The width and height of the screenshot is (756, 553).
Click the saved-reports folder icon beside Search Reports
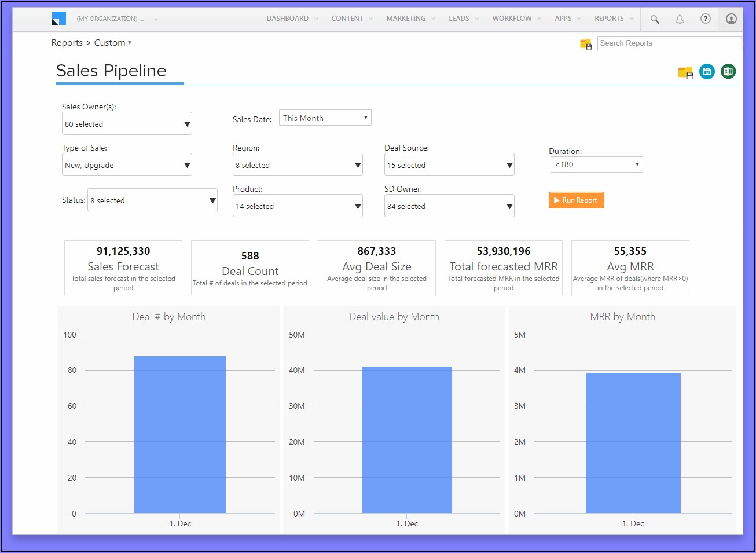[x=586, y=43]
